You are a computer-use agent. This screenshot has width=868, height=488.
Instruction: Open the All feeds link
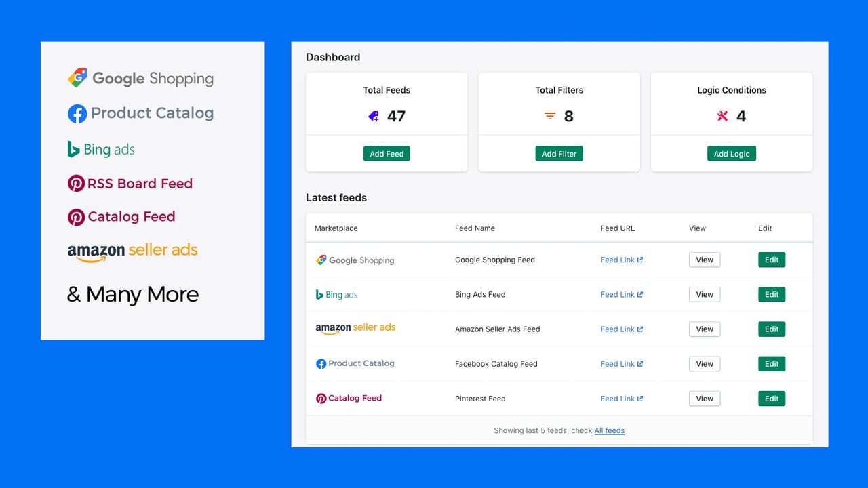pyautogui.click(x=610, y=430)
